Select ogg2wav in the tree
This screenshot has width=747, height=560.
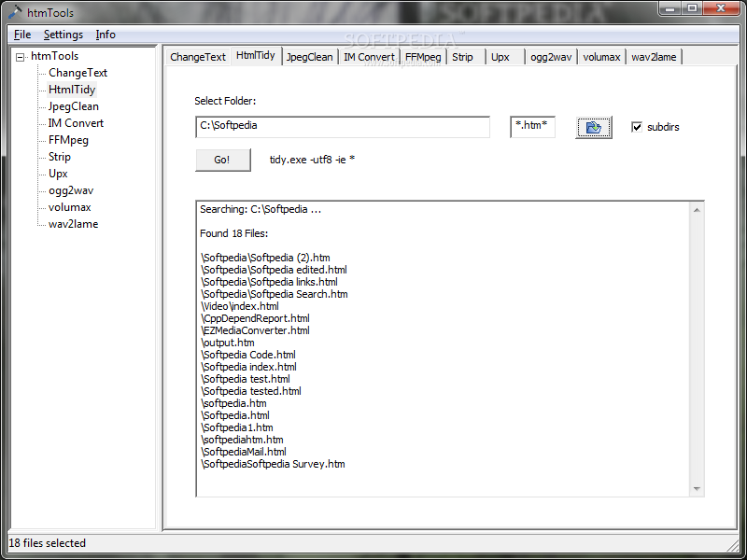pos(71,190)
